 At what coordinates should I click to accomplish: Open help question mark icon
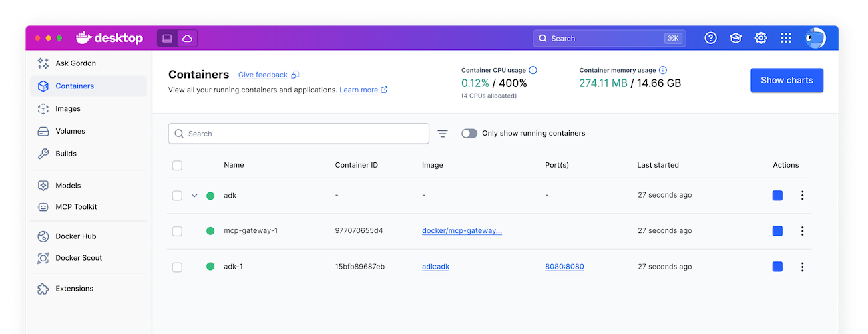(711, 38)
